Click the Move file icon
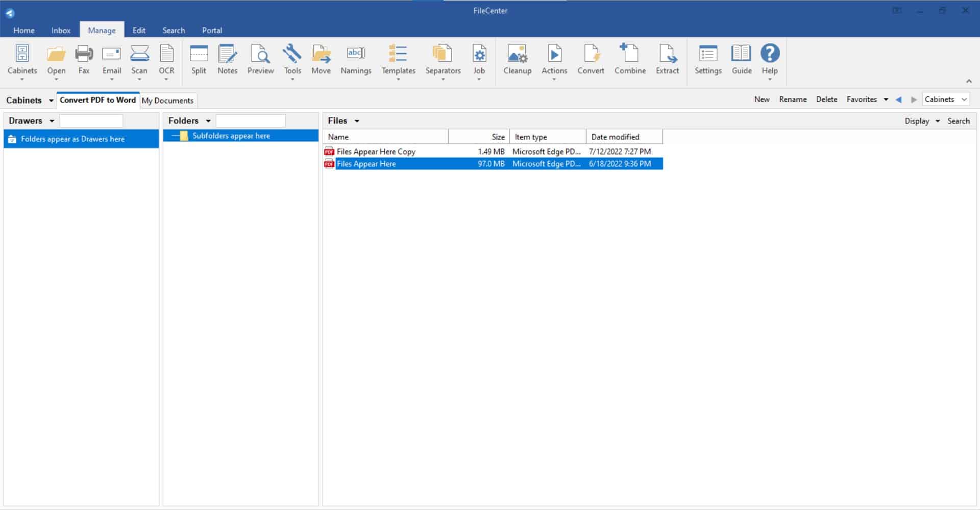The image size is (980, 510). [321, 54]
